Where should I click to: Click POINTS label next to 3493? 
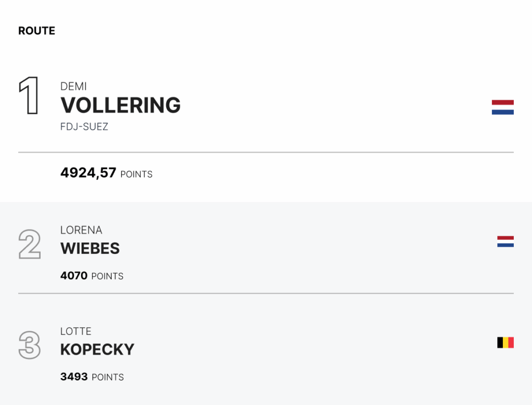[108, 377]
